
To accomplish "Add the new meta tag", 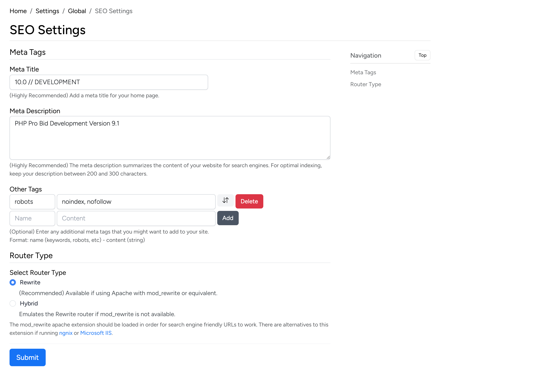I will (228, 218).
